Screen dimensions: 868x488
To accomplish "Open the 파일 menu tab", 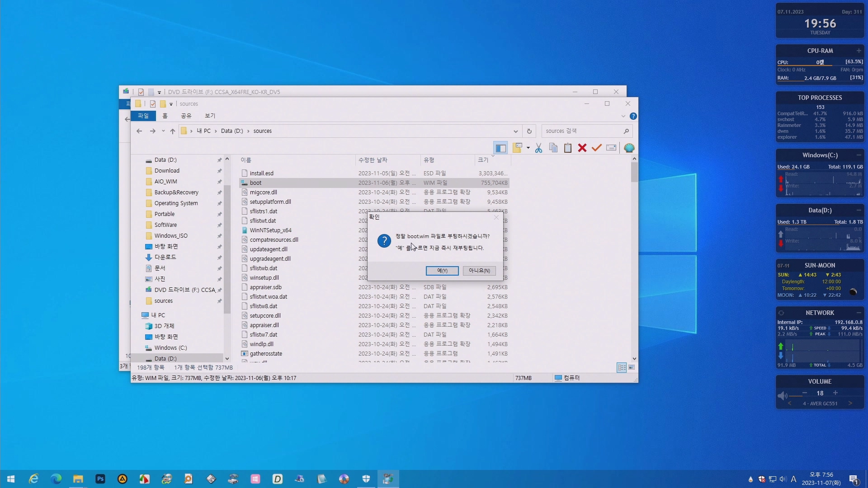I will click(x=143, y=116).
